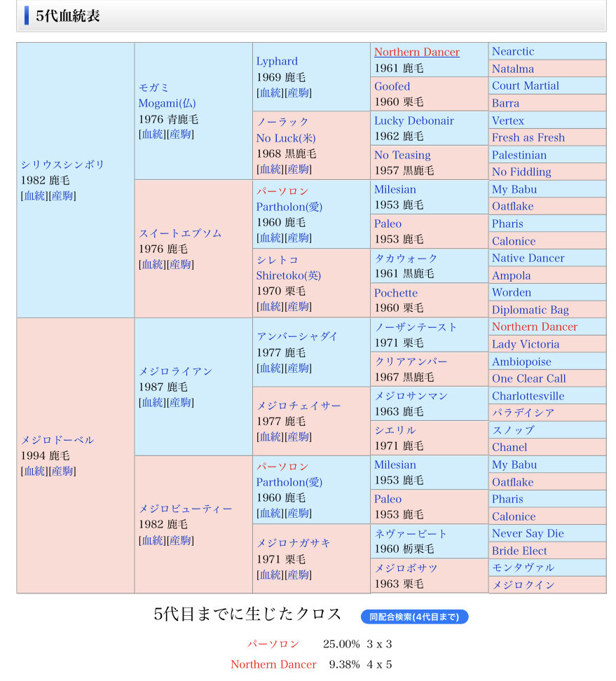Click the Diplomatic Bag link
616x681 pixels.
530,310
